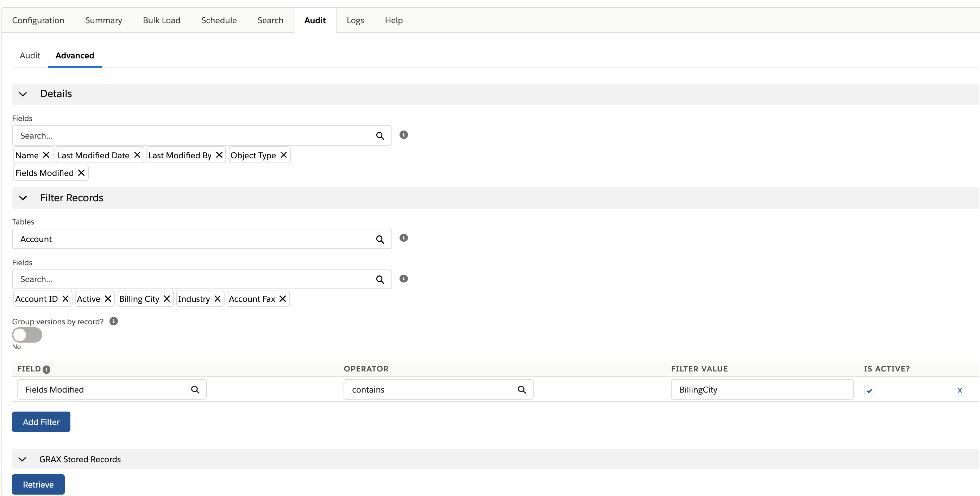Collapse the Filter Records section
This screenshot has width=980, height=496.
tap(23, 198)
